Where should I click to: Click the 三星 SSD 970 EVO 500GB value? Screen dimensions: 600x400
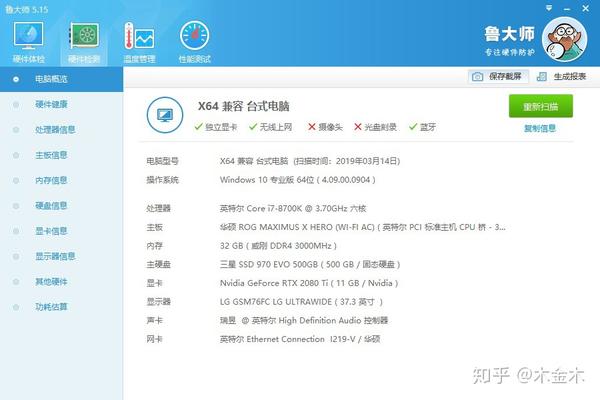click(x=310, y=264)
